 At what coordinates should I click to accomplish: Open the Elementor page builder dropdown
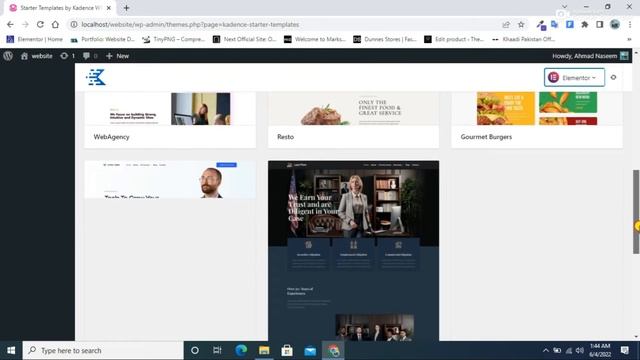574,78
